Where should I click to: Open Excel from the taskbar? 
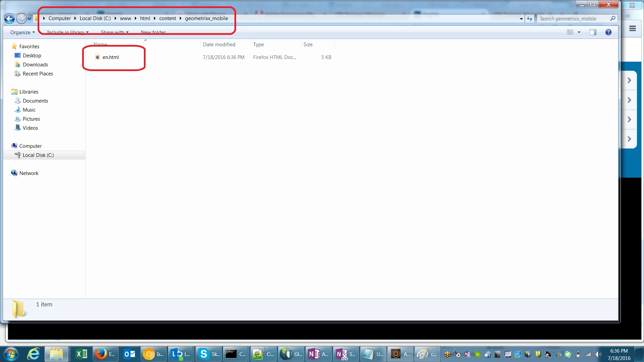coord(81,354)
